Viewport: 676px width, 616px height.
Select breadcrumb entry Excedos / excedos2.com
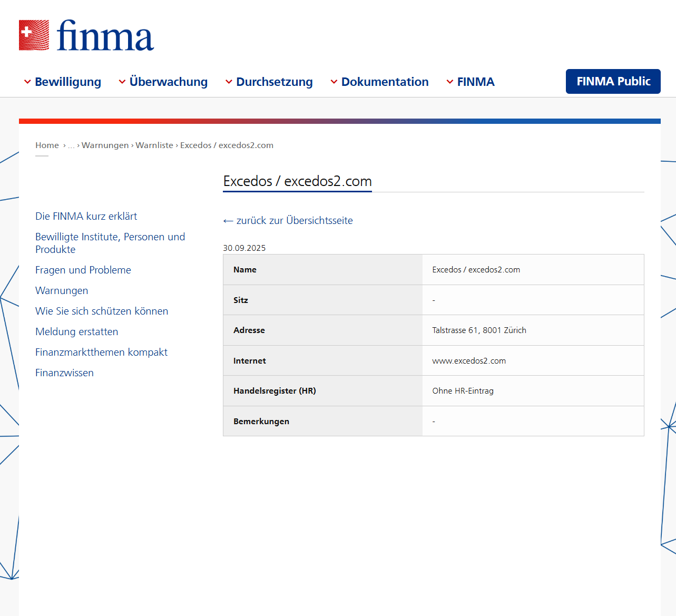pyautogui.click(x=227, y=145)
